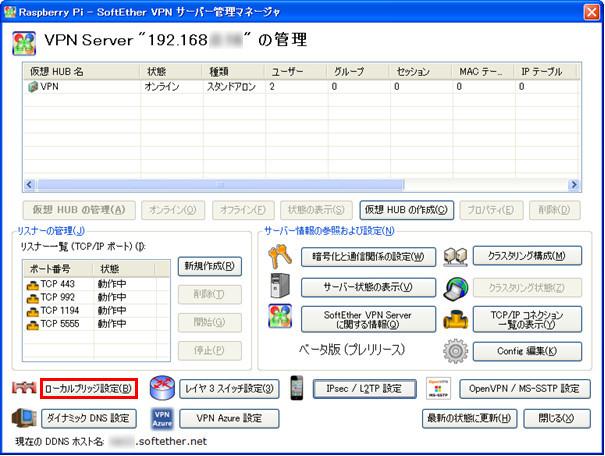The width and height of the screenshot is (605, 456).
Task: Click the 仮想 HUB の管理(A) button
Action: (79, 210)
